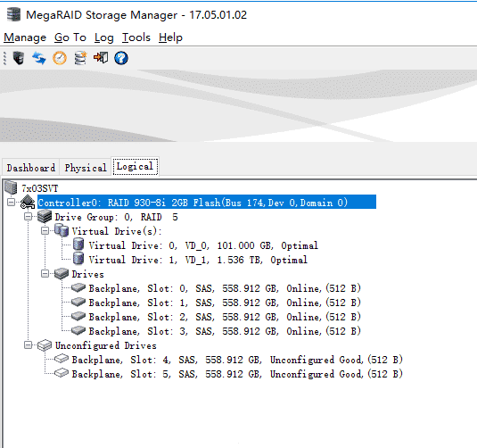Screen dimensions: 477x448
Task: Collapse the Unconfigured Drives node
Action: pyautogui.click(x=28, y=345)
